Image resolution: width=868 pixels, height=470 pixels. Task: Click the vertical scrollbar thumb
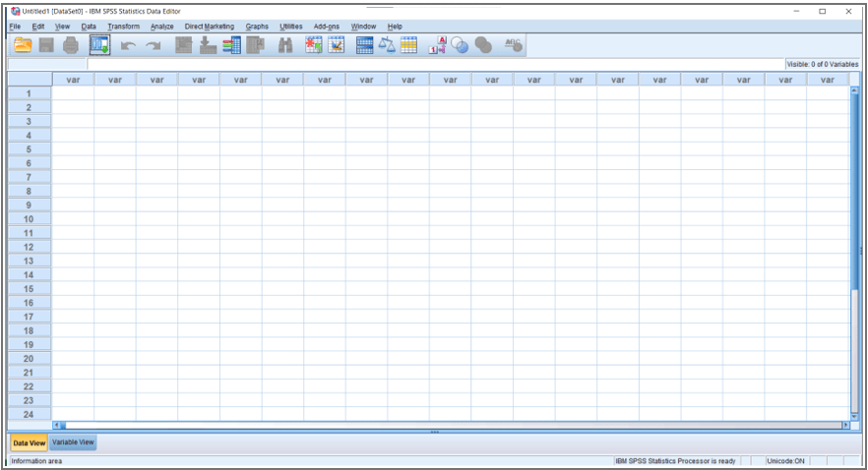click(x=854, y=191)
